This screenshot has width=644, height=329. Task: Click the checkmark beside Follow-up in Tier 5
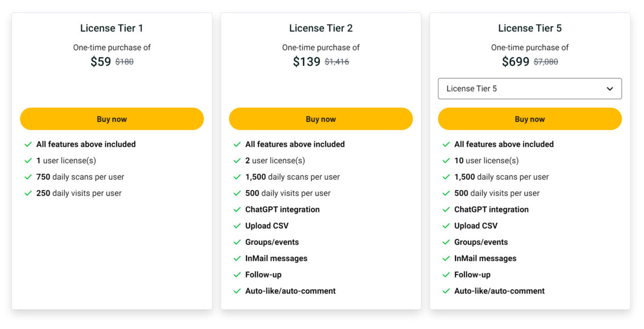[446, 275]
